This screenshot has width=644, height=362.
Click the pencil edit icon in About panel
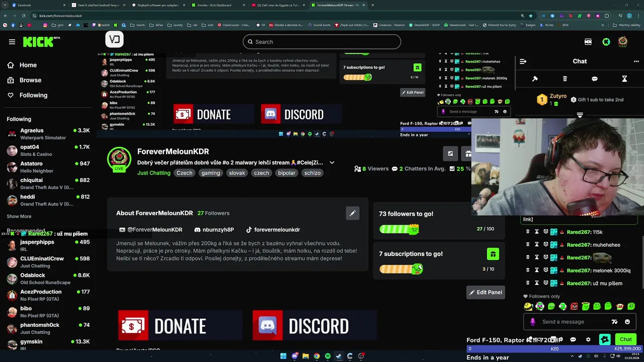click(x=353, y=213)
